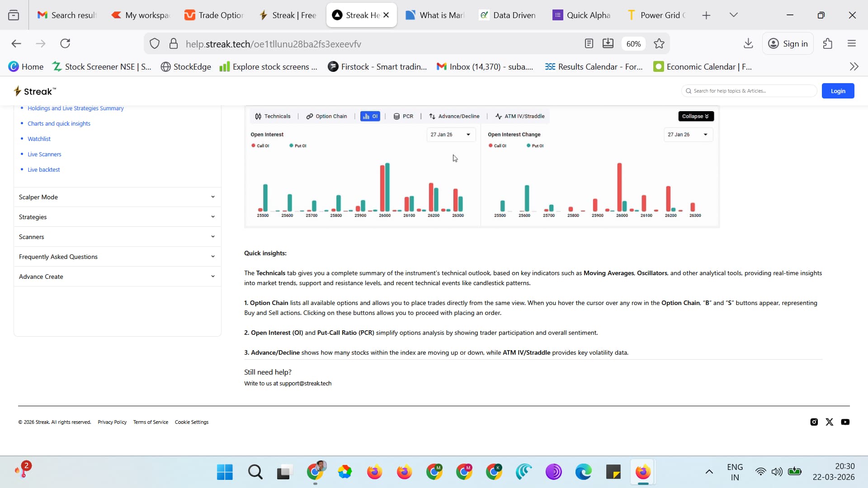The width and height of the screenshot is (868, 488).
Task: Toggle reader view icon in address bar
Action: 589,44
